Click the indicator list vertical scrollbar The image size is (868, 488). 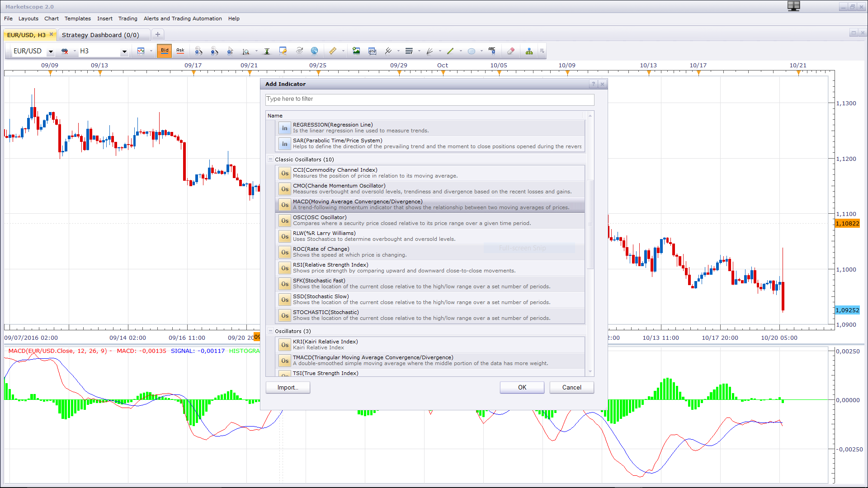click(590, 244)
